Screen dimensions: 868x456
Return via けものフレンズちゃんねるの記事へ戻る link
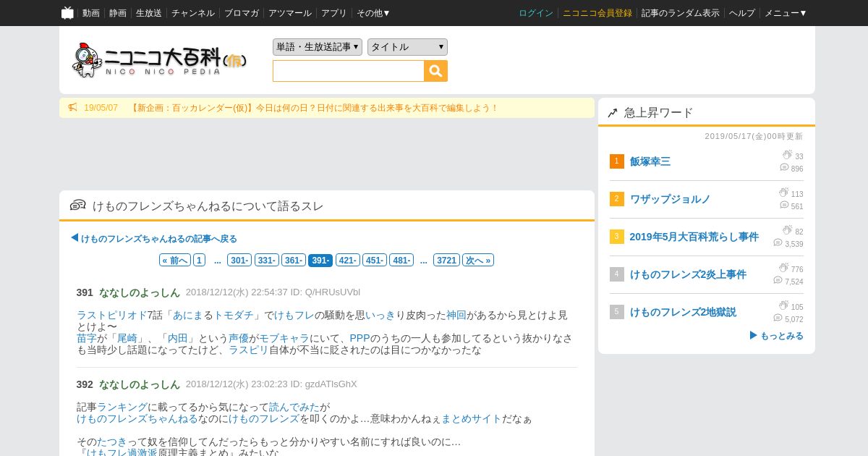pyautogui.click(x=159, y=238)
